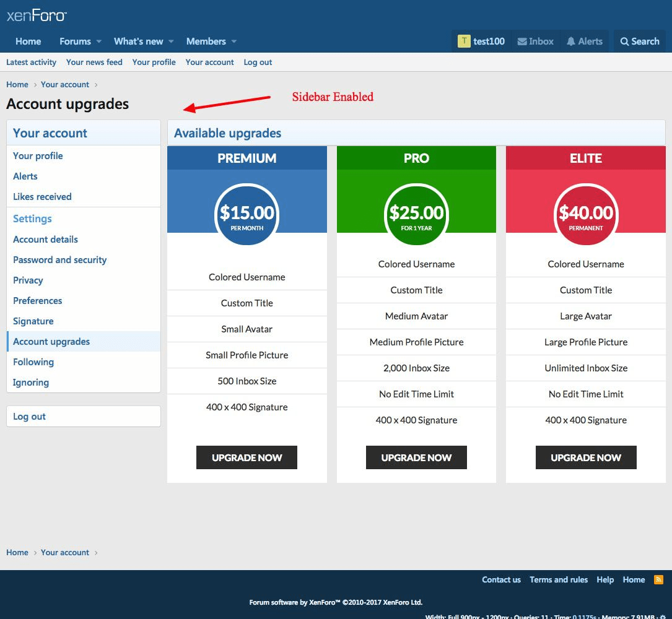The width and height of the screenshot is (672, 619).
Task: Click the xenForo logo
Action: click(x=37, y=15)
